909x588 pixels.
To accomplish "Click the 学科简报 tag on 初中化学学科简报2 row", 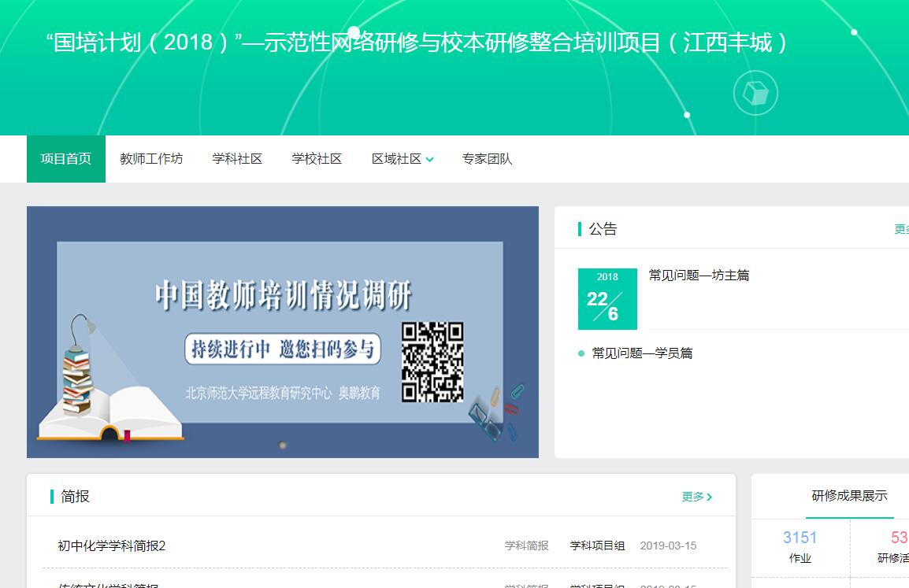I will coord(526,545).
